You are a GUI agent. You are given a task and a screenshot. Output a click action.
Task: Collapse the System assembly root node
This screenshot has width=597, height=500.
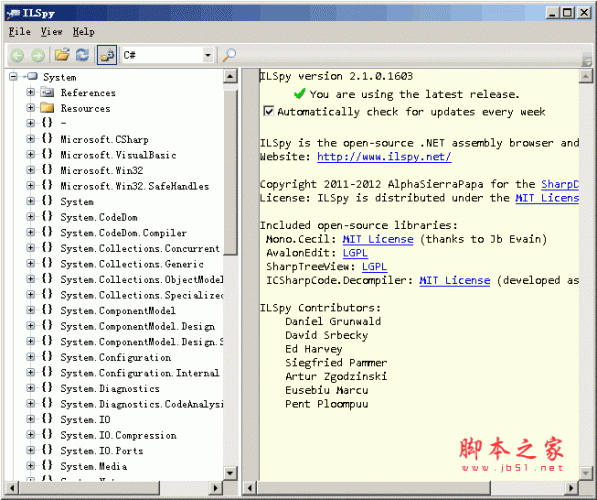13,77
